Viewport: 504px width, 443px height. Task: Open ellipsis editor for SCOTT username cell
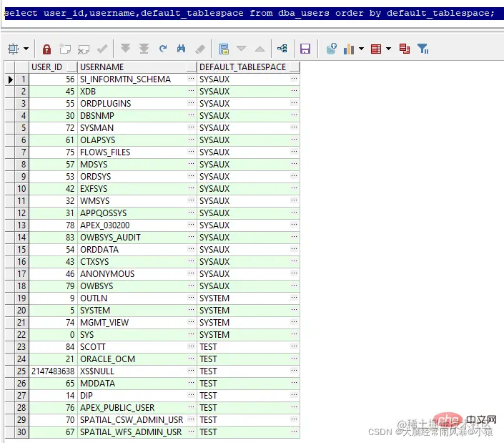(191, 346)
